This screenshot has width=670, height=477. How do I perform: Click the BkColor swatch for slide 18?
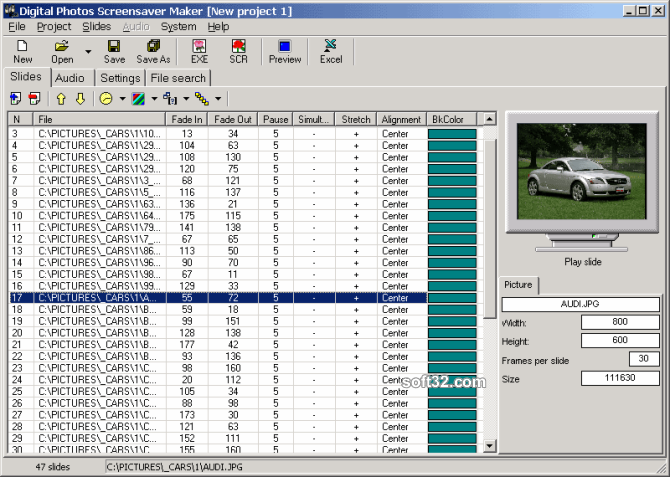452,310
